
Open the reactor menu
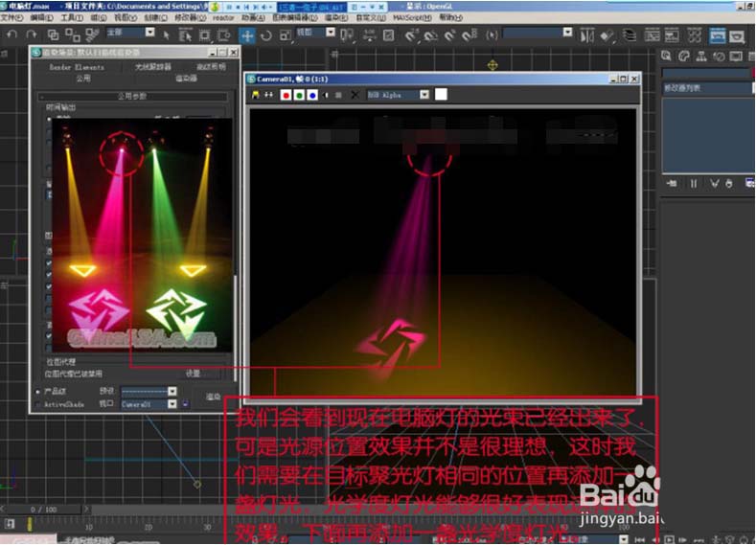tap(223, 18)
